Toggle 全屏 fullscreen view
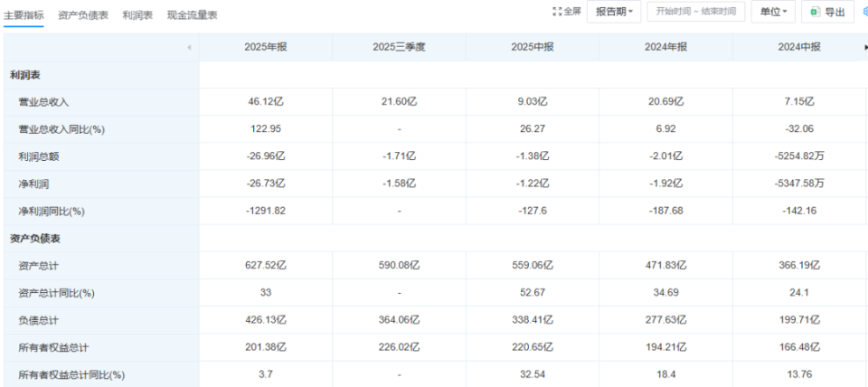The height and width of the screenshot is (387, 868). 567,12
